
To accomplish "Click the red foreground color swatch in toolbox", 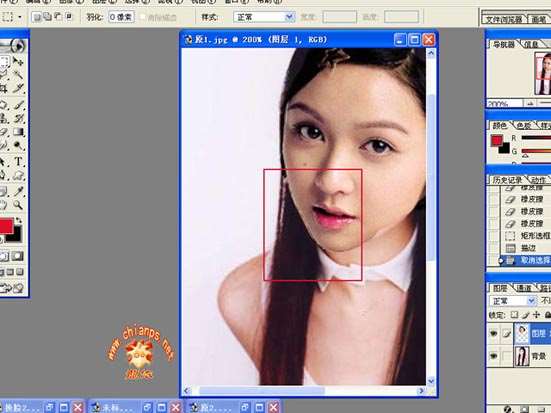I will [x=6, y=227].
